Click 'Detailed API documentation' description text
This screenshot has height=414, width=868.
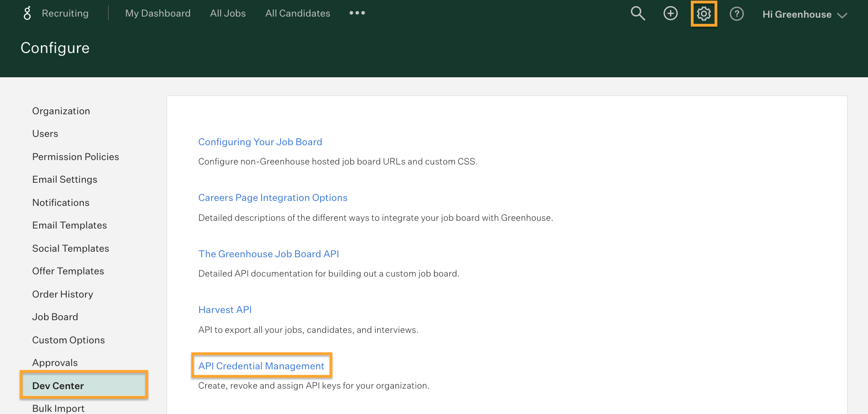pyautogui.click(x=329, y=273)
